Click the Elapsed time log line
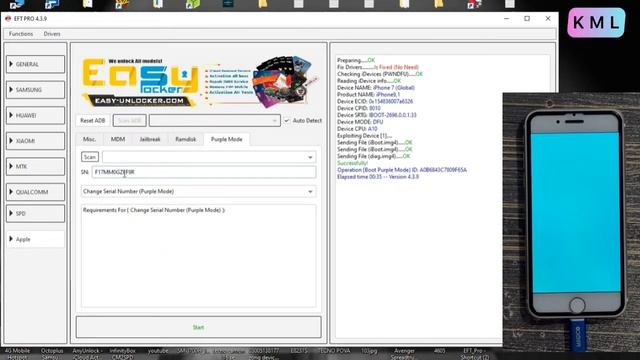640x360 pixels. pos(378,177)
